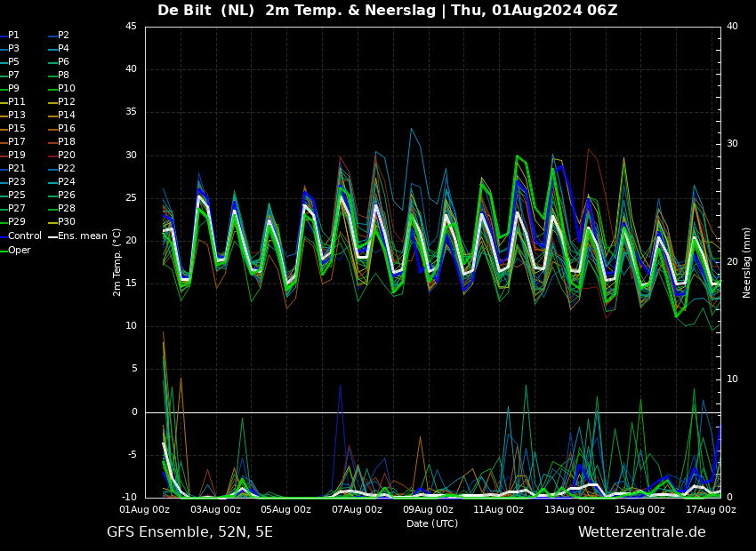Click the P10 legend label

click(x=66, y=89)
